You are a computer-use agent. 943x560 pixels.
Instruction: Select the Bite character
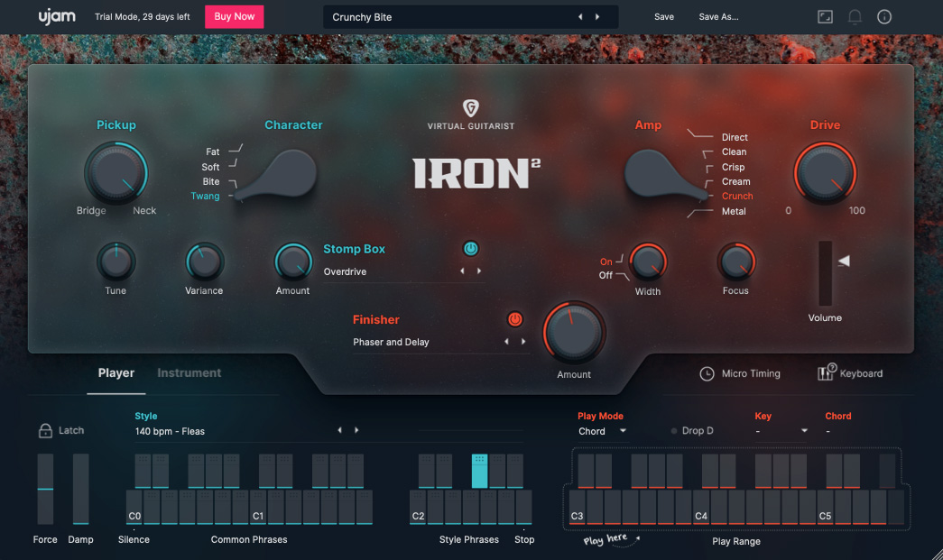(x=211, y=181)
